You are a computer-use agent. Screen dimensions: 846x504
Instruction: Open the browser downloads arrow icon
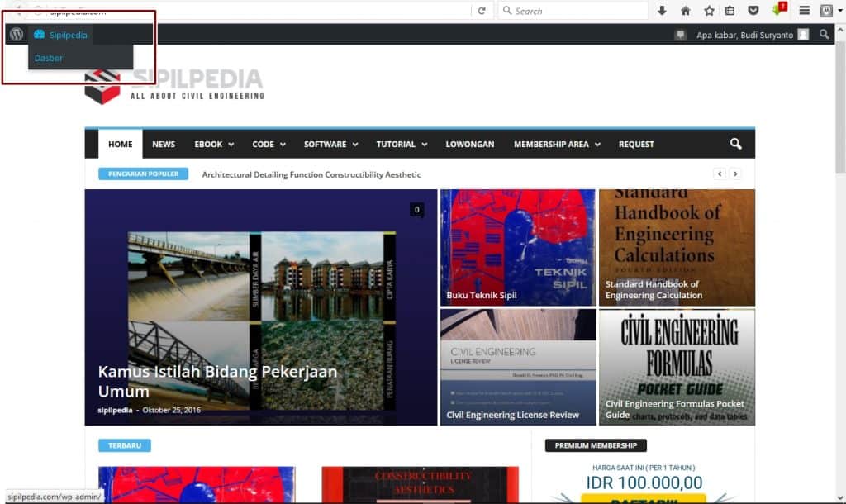662,11
